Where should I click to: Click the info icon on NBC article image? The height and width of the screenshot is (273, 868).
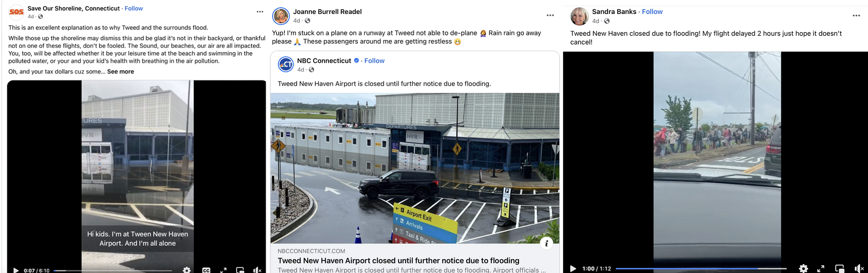click(x=546, y=243)
